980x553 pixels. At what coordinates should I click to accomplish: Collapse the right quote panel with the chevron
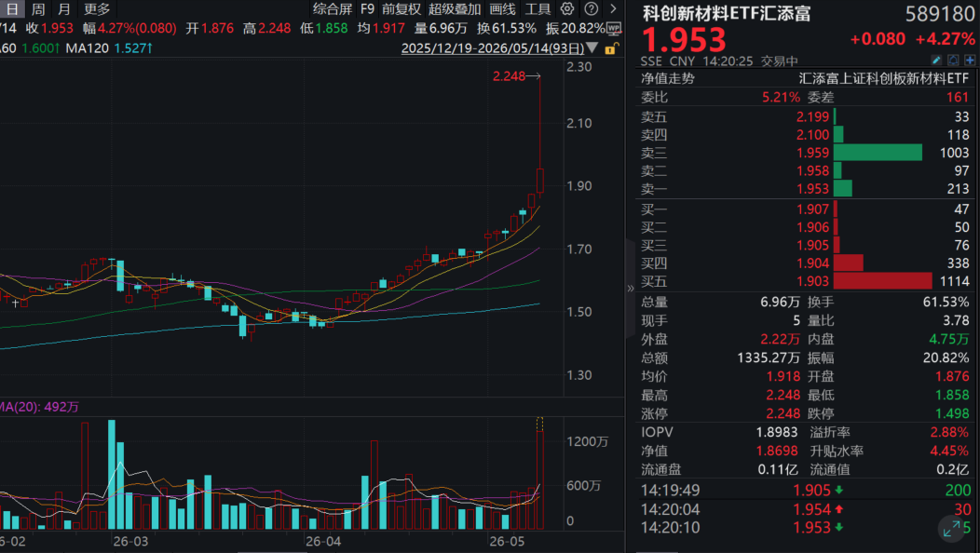pyautogui.click(x=630, y=288)
